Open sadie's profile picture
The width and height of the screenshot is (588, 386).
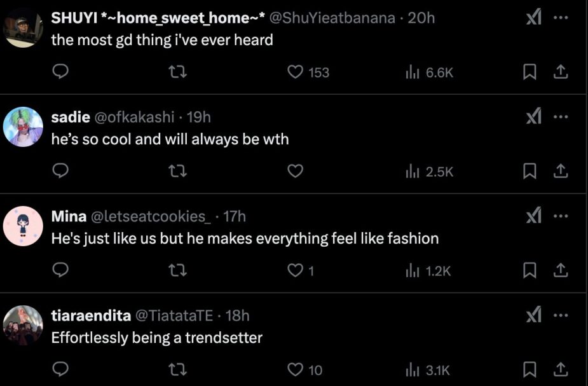tap(23, 127)
